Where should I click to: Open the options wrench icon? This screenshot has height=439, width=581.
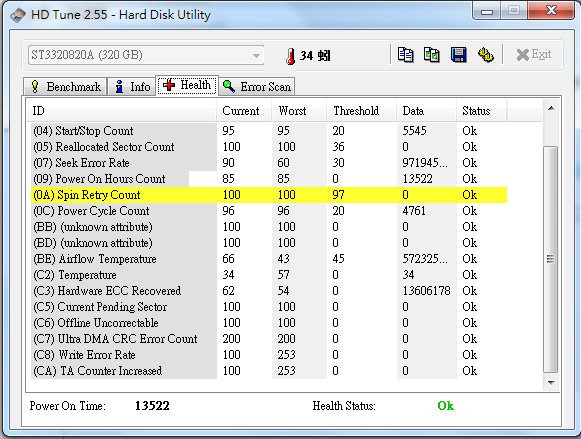485,55
